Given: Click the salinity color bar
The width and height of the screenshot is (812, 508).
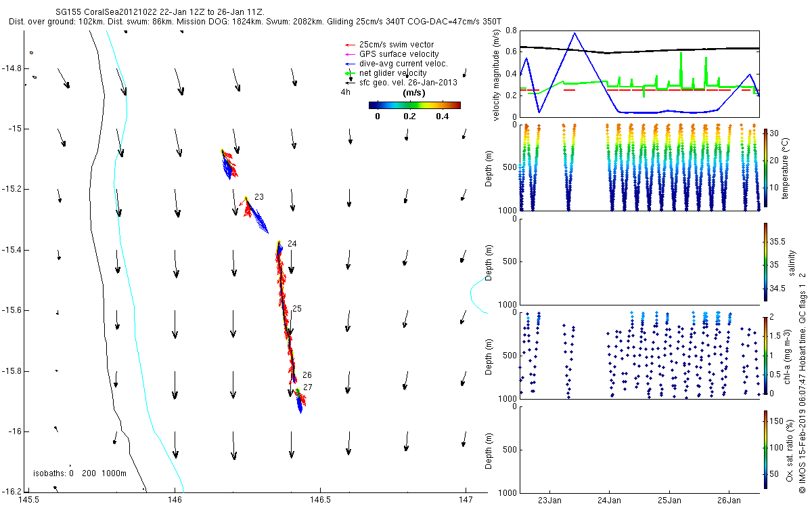Looking at the screenshot, I should click(765, 262).
